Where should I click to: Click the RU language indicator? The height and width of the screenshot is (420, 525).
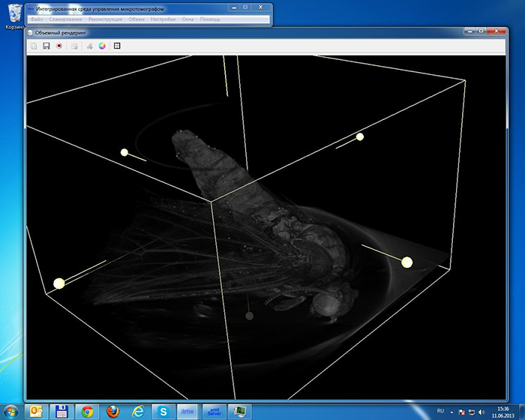tap(439, 411)
